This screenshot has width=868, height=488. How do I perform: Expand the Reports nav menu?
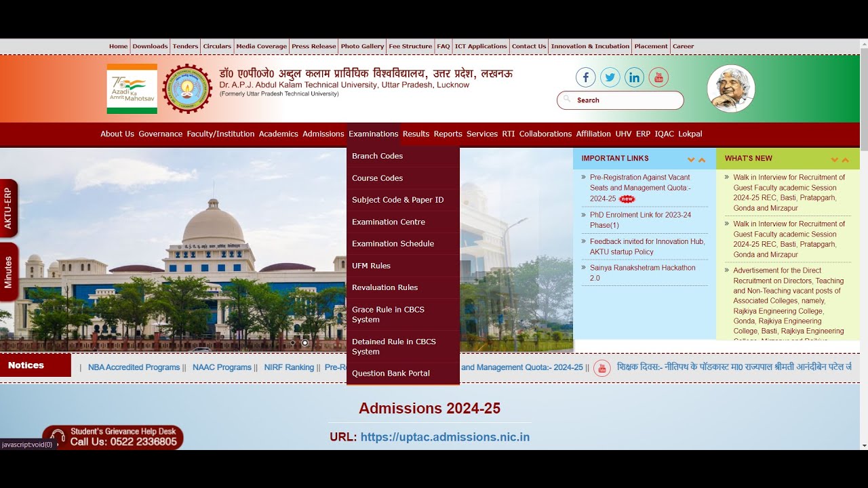click(448, 134)
